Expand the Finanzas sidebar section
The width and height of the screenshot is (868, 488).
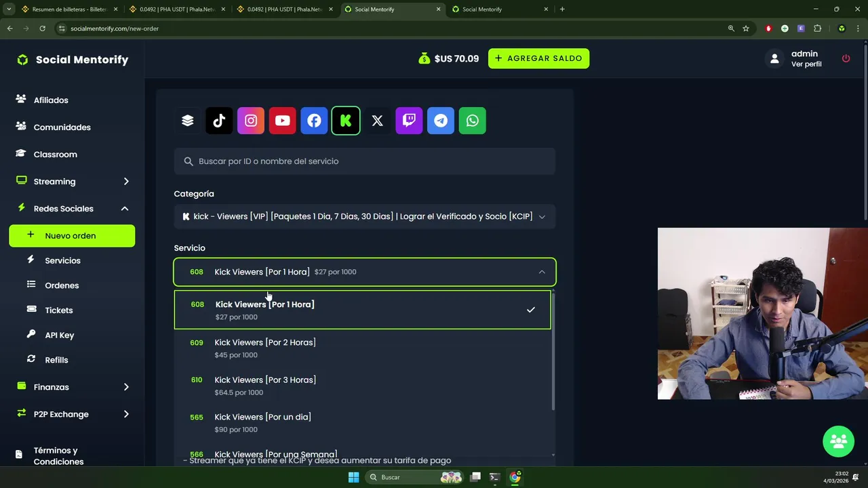point(72,387)
